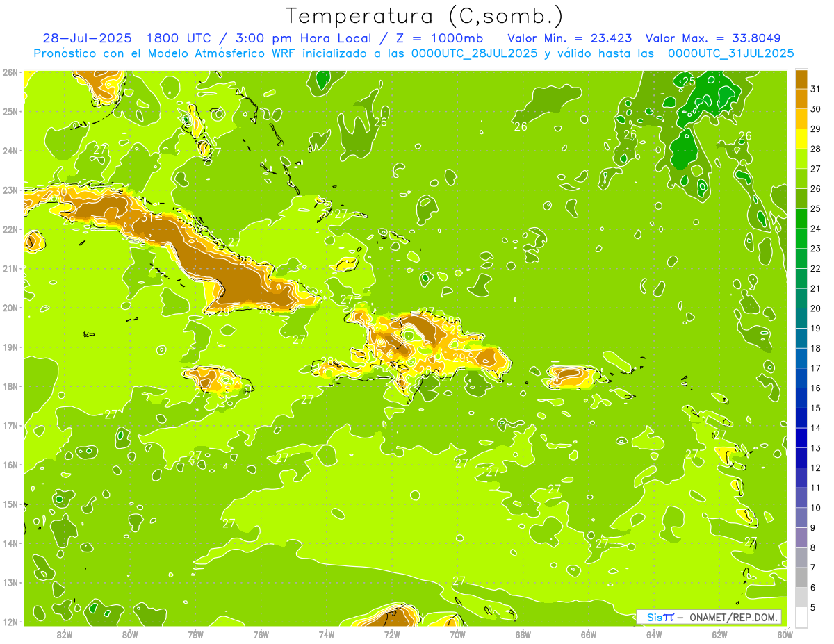Select the 13N latitude axis label
Viewport: 834px width, 644px height.
(10, 582)
